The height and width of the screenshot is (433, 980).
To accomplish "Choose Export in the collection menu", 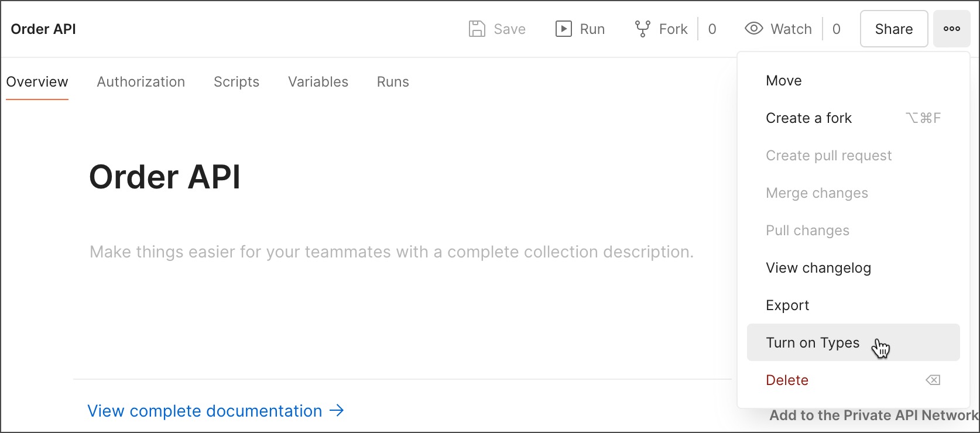I will coord(787,305).
